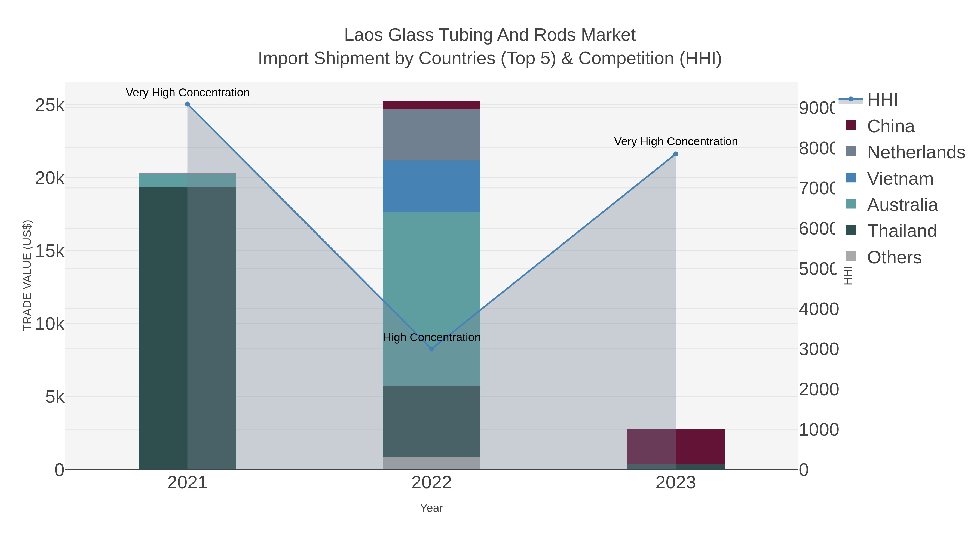
Task: Click the HHI line marker icon in legend
Action: [x=851, y=99]
